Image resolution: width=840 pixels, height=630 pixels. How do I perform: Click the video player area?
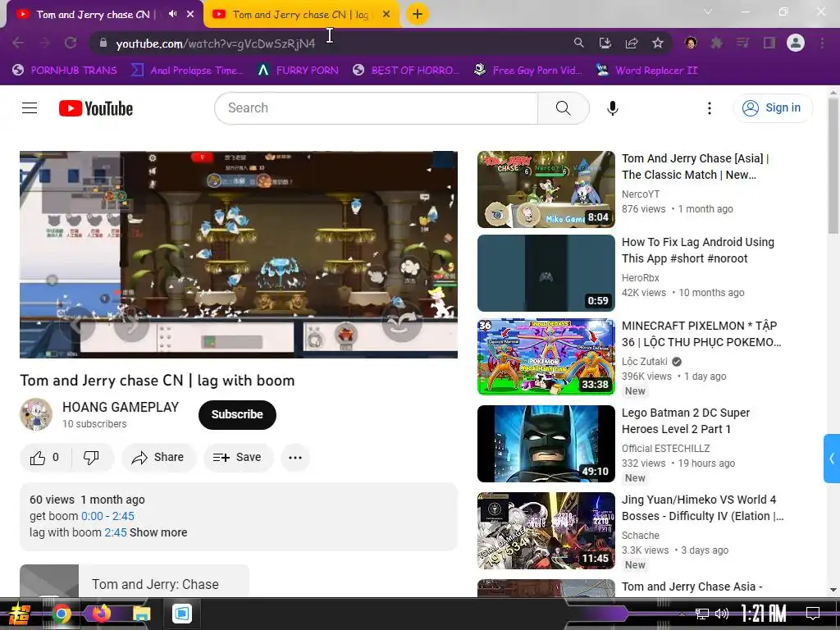click(239, 254)
